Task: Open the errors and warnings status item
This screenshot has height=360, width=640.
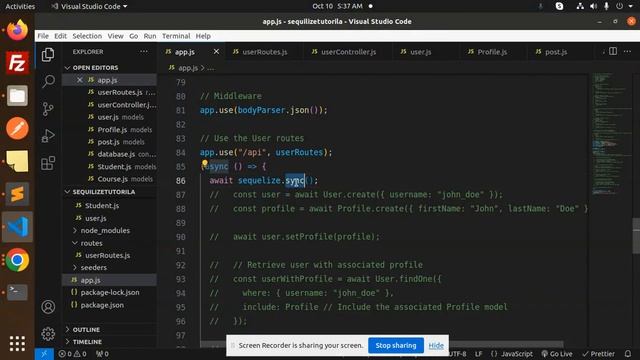Action: [x=73, y=354]
